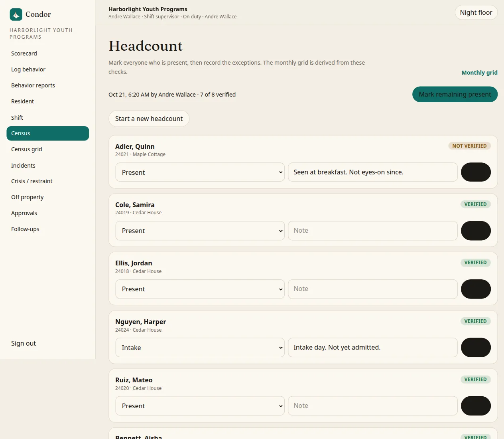Open status dropdown for Cole, Samira
Image resolution: width=504 pixels, height=439 pixels.
point(200,231)
